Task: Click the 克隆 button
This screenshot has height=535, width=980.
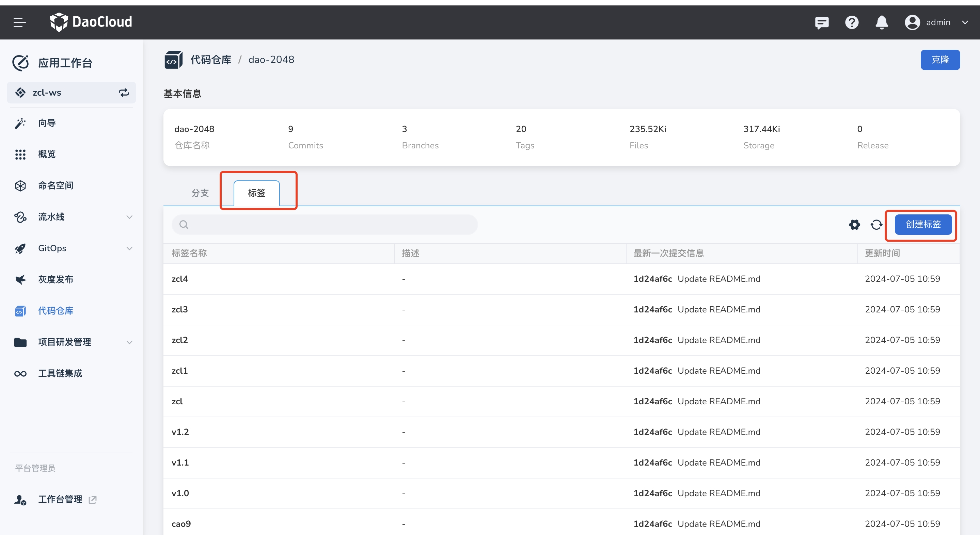Action: 940,60
